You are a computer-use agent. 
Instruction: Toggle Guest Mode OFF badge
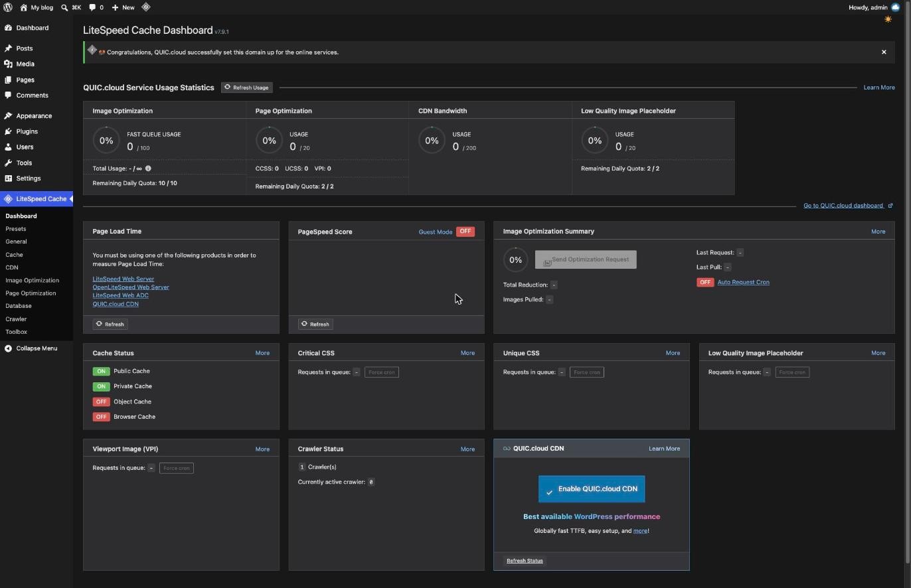click(465, 232)
